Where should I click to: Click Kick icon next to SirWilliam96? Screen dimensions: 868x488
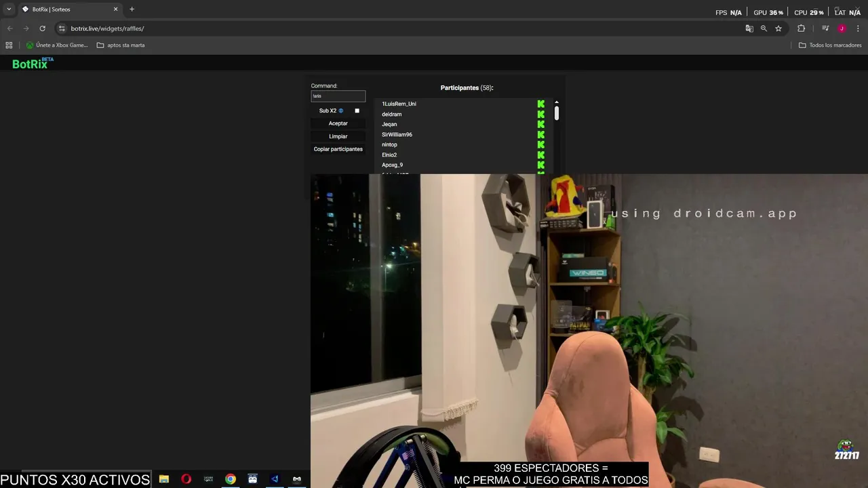point(541,134)
